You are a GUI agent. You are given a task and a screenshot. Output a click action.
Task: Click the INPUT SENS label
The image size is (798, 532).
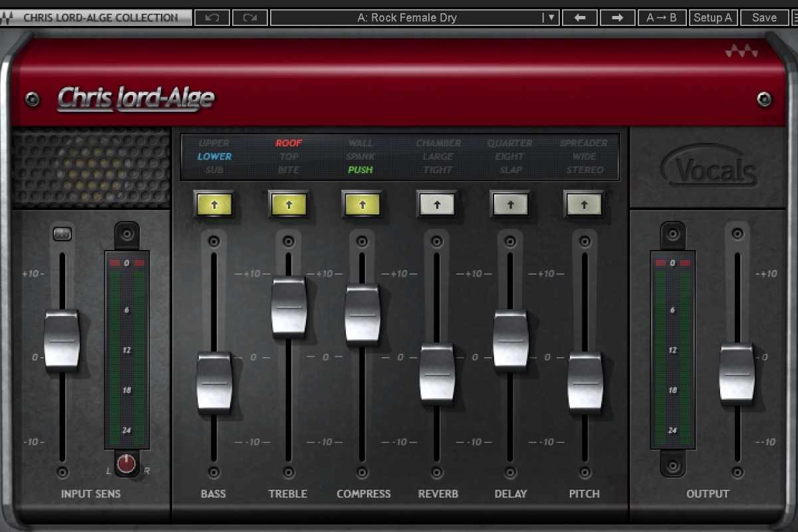pos(90,494)
